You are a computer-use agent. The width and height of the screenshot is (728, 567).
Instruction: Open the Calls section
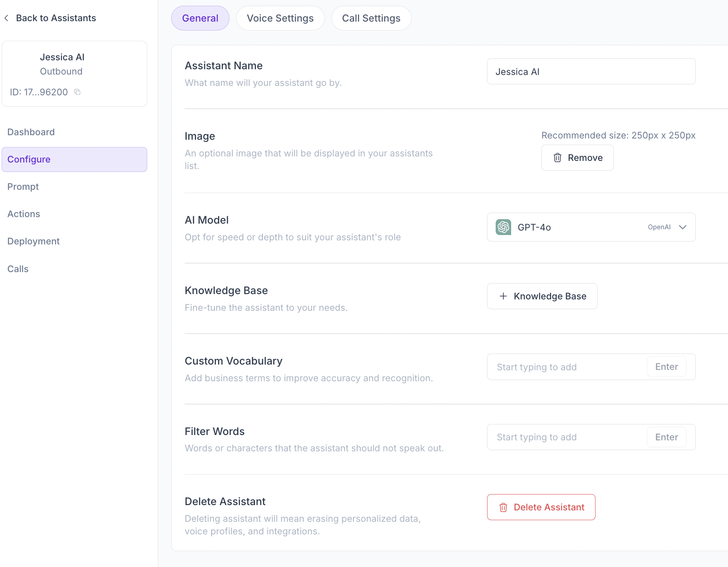click(18, 269)
